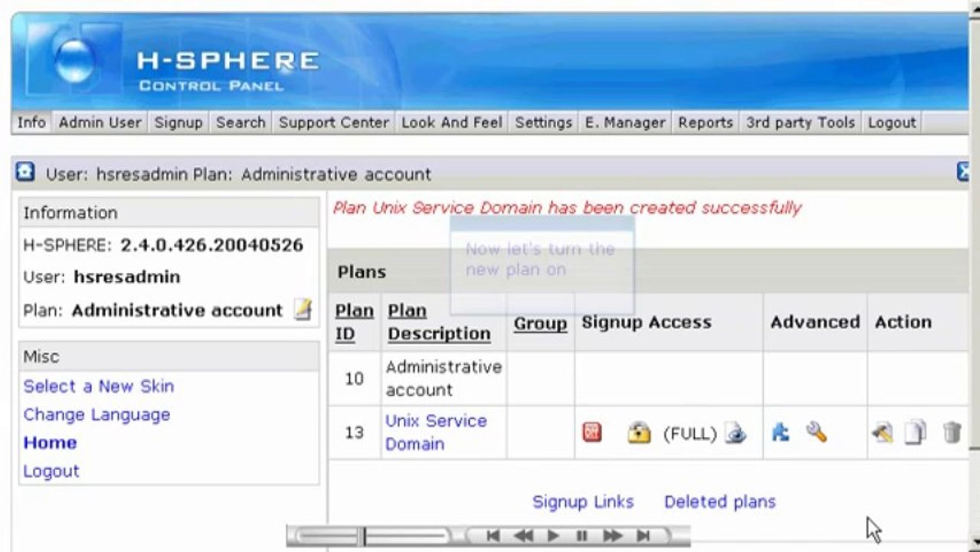
Task: Open the wrench settings icon for plan 13
Action: point(816,432)
